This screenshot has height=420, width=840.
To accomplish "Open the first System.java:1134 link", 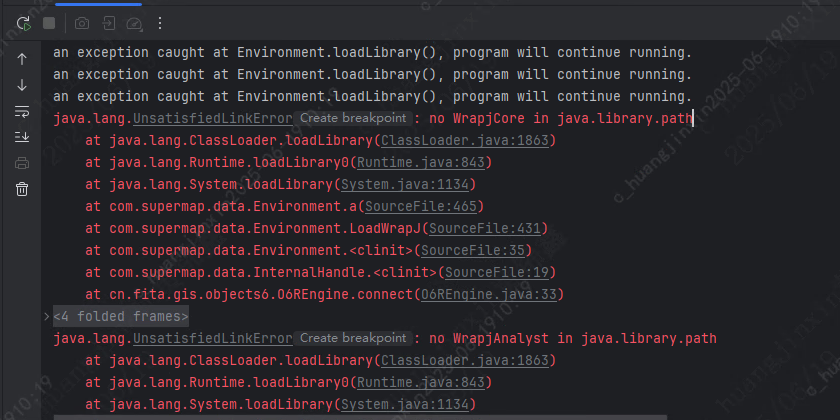I will tap(405, 184).
